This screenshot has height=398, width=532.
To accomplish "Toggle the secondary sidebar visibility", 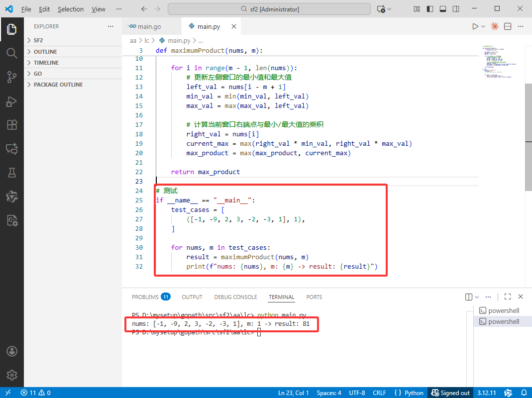I will [456, 9].
